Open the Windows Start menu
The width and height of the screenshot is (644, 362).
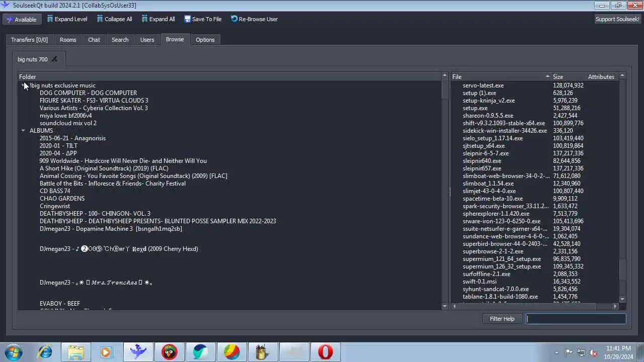click(14, 352)
